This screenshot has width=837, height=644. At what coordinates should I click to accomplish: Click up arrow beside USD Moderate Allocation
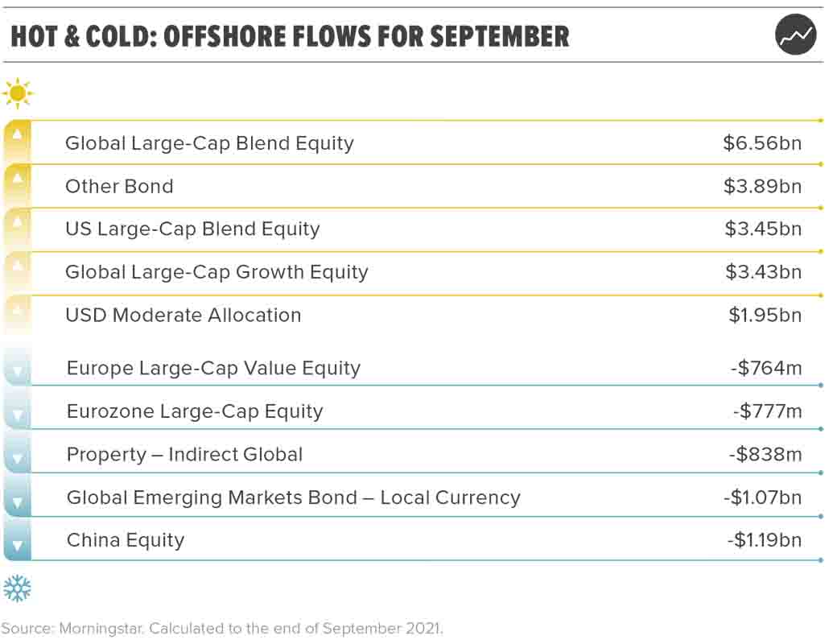coord(17,306)
